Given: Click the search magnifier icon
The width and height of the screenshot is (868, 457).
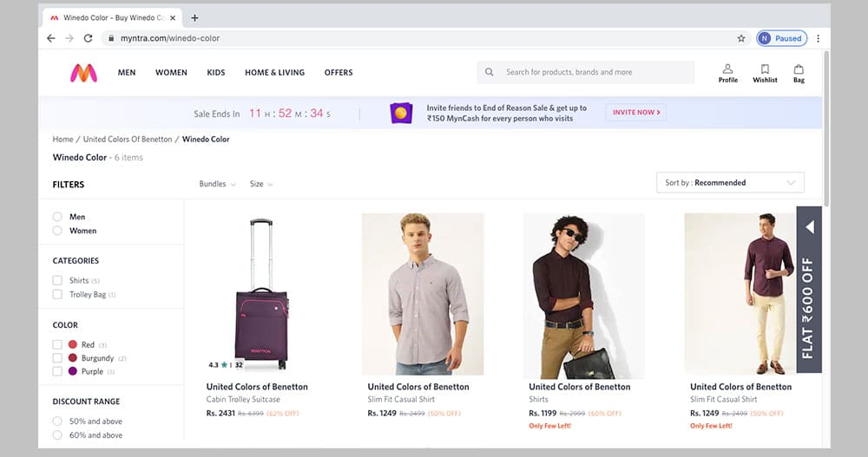Looking at the screenshot, I should (x=490, y=73).
